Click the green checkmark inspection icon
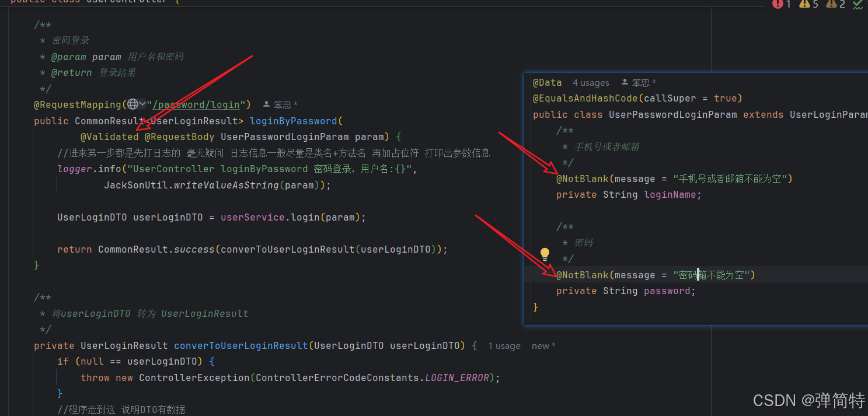Viewport: 868px width, 416px height. [x=857, y=4]
